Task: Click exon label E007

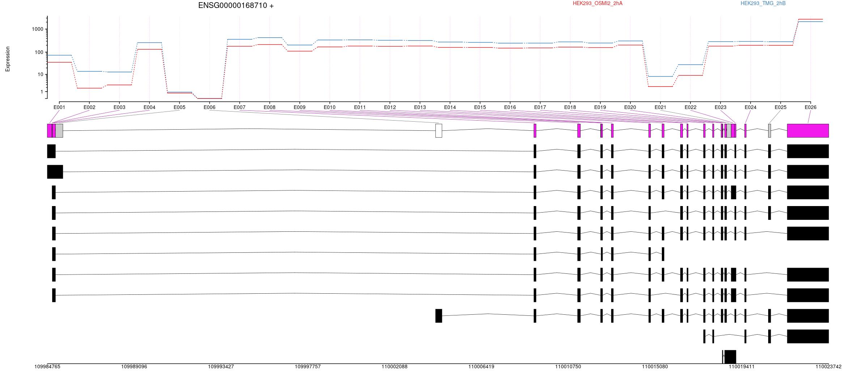Action: pyautogui.click(x=239, y=107)
